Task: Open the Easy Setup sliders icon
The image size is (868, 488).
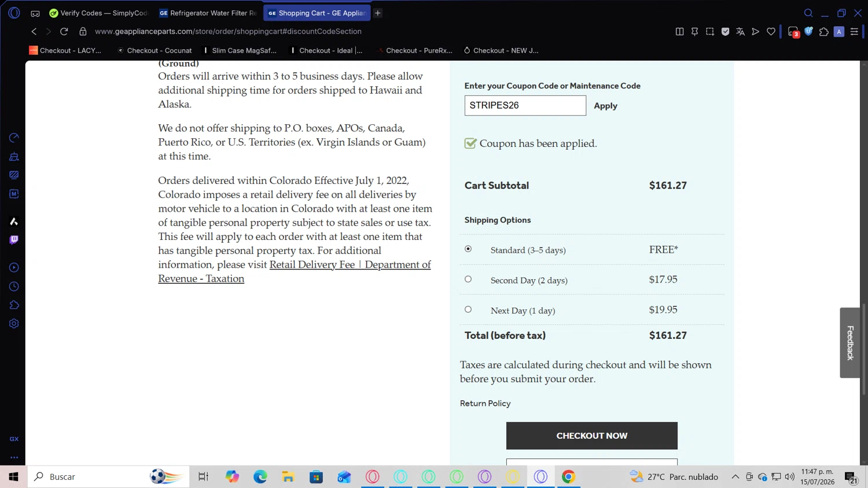Action: click(854, 31)
